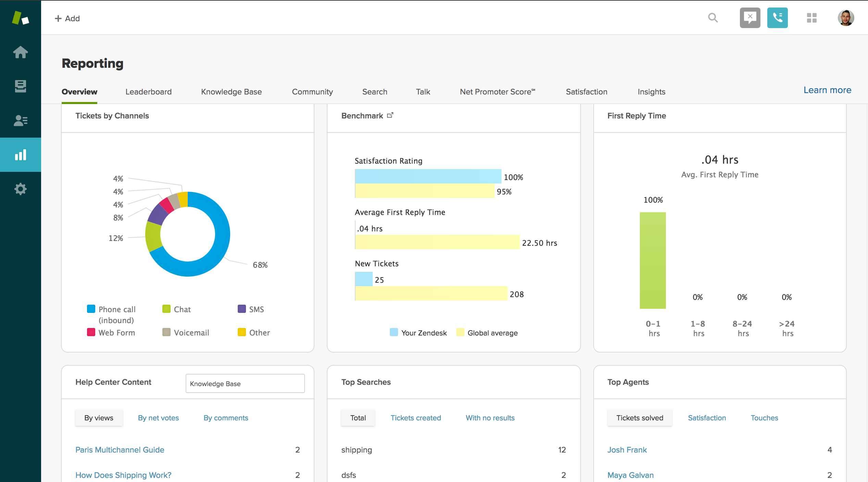
Task: Open the Views tickets sidebar icon
Action: pos(20,86)
